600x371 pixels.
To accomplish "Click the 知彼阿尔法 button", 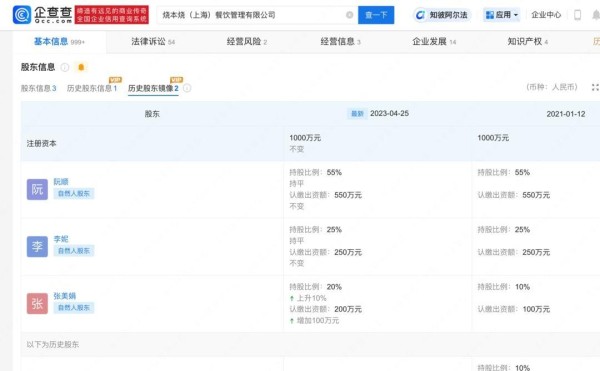I will click(x=442, y=15).
